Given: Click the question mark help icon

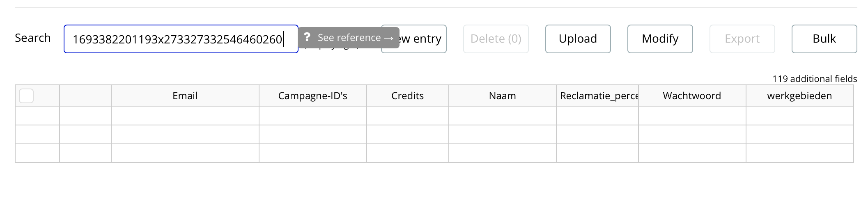Looking at the screenshot, I should pyautogui.click(x=307, y=37).
